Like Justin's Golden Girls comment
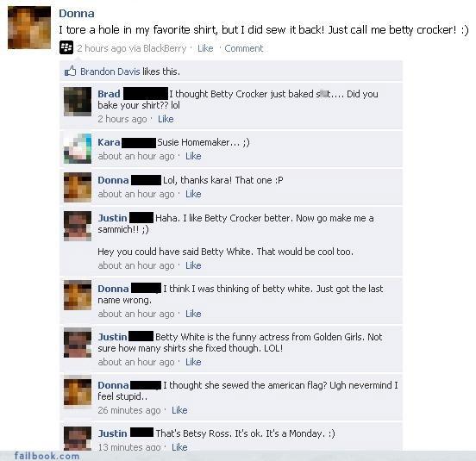 pos(193,362)
